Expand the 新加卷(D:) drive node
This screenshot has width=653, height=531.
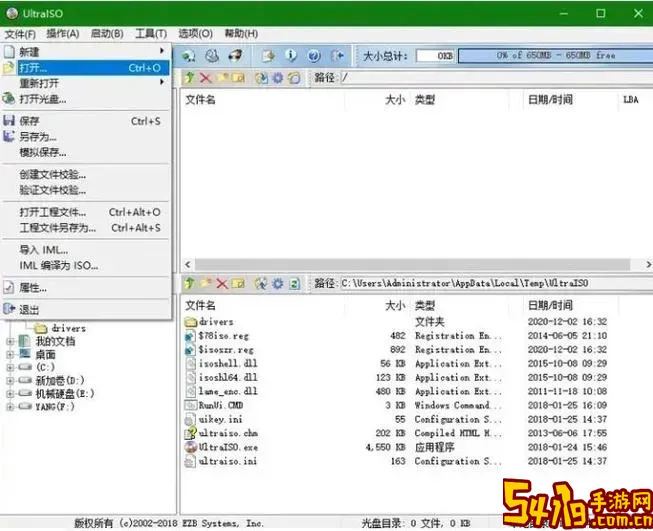pos(10,380)
